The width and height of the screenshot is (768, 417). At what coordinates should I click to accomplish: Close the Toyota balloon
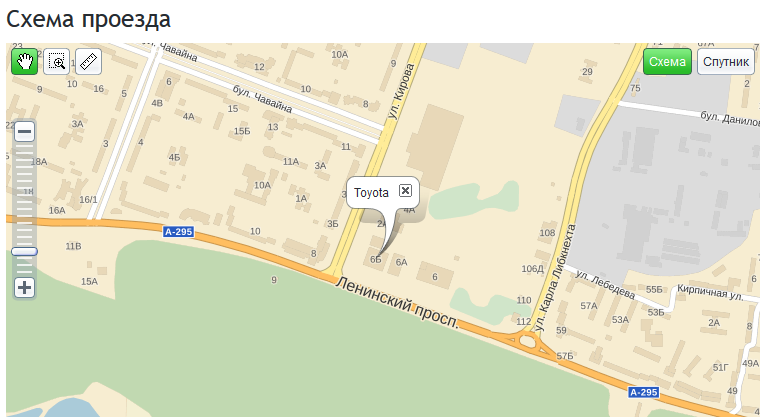(x=405, y=191)
